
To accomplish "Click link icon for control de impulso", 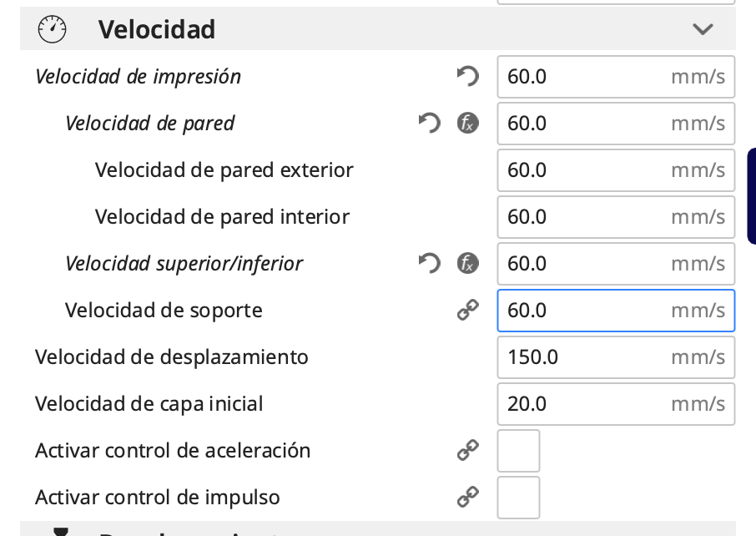I will tap(468, 498).
